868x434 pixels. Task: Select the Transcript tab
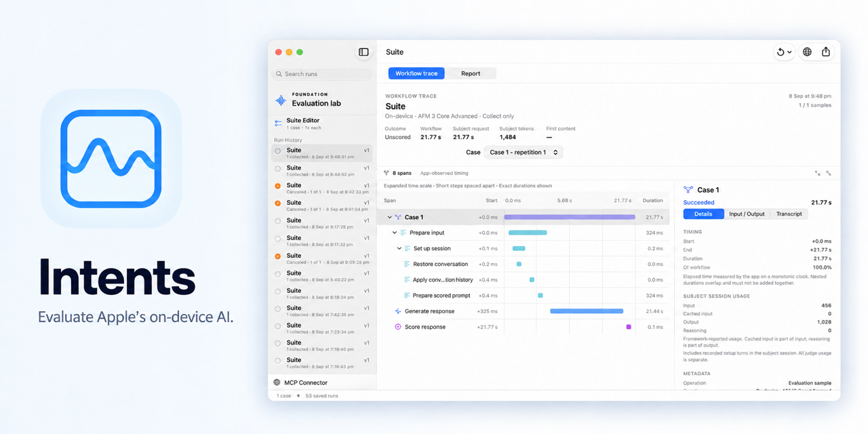click(x=789, y=214)
